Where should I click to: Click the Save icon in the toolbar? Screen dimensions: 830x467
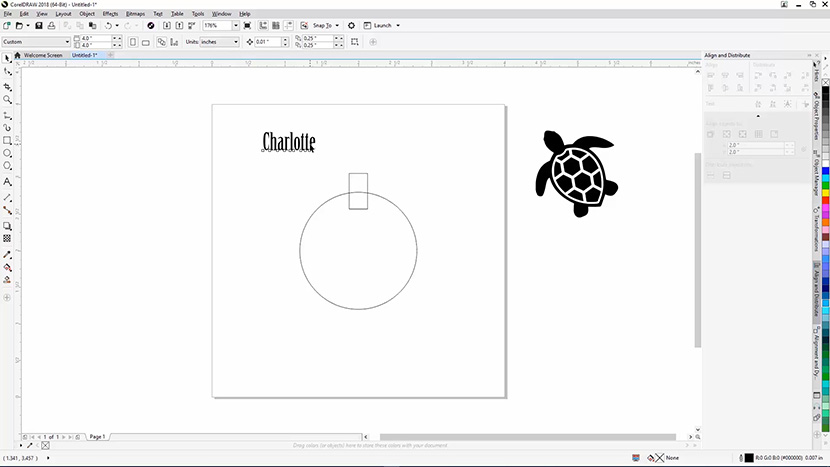(x=38, y=25)
